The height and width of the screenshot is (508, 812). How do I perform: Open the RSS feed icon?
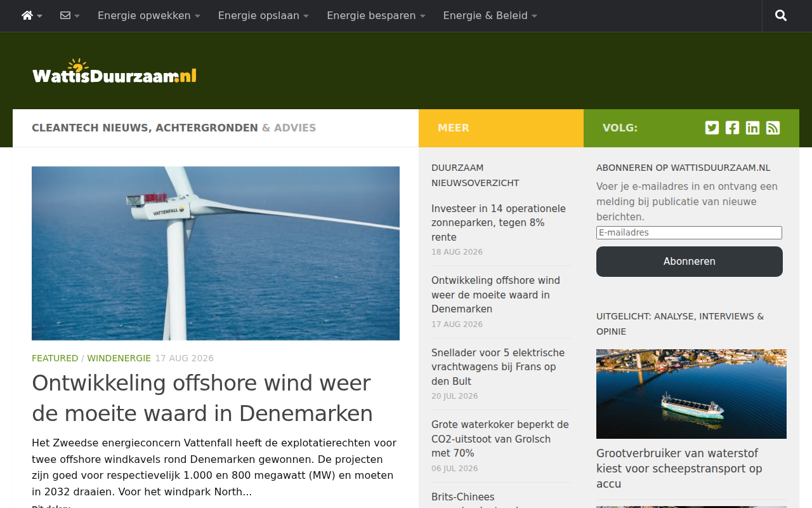tap(773, 128)
